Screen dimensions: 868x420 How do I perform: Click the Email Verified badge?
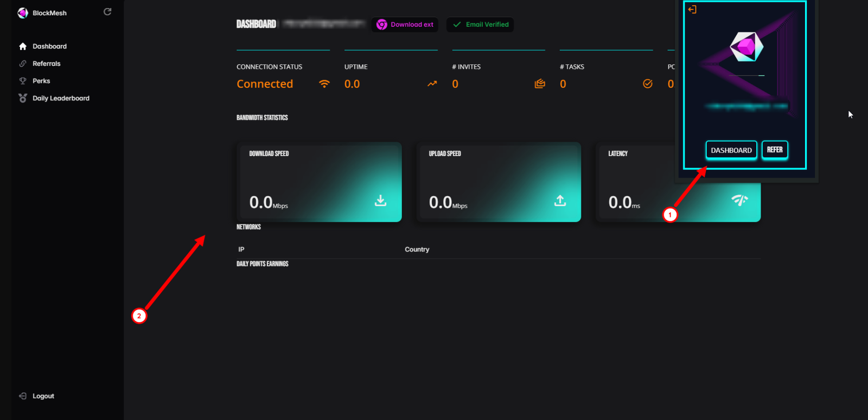(x=480, y=25)
